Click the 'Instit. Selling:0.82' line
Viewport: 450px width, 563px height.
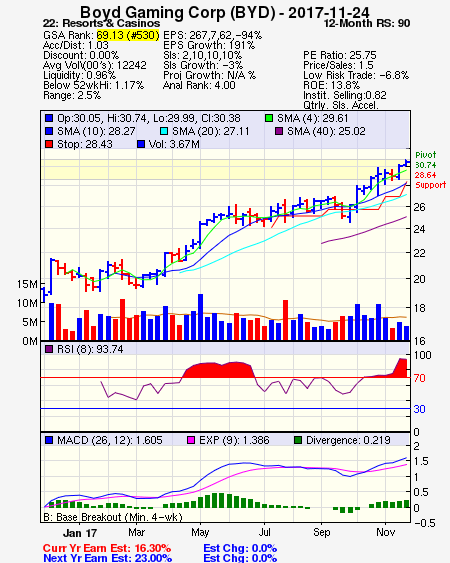click(345, 96)
